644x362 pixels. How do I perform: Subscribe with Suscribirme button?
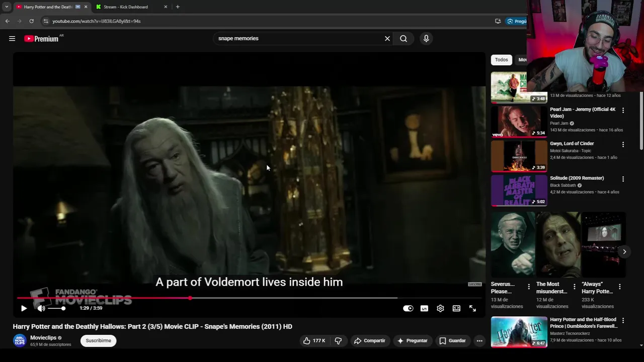(98, 341)
